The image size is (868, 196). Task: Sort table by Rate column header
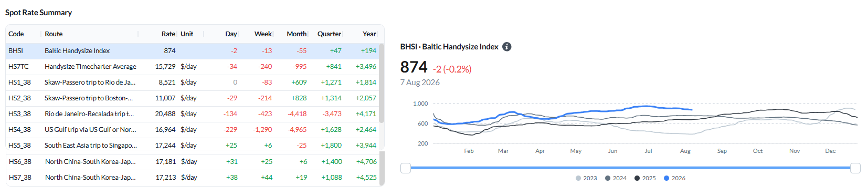168,34
